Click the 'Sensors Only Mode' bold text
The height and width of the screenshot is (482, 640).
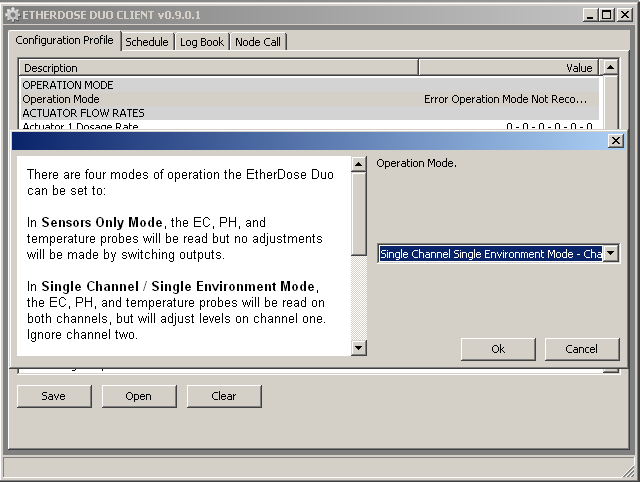[x=102, y=222]
